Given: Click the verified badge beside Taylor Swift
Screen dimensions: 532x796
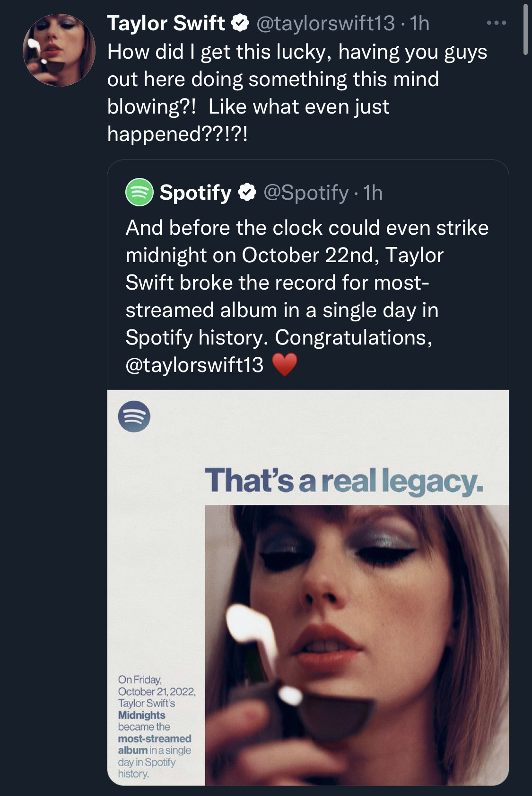Looking at the screenshot, I should click(240, 23).
